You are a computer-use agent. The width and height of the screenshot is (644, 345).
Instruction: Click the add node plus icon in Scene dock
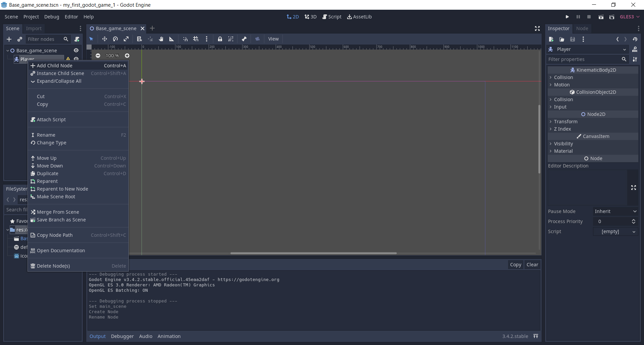click(x=9, y=39)
